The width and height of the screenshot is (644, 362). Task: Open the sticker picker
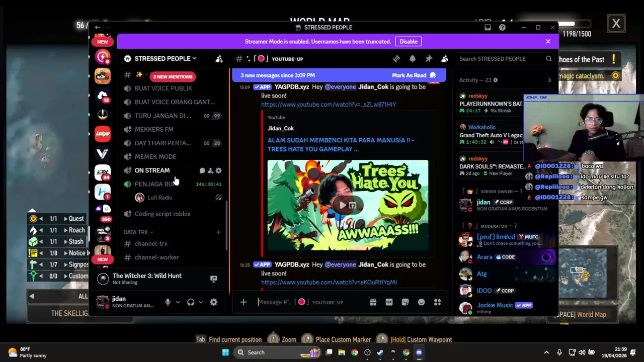(405, 302)
